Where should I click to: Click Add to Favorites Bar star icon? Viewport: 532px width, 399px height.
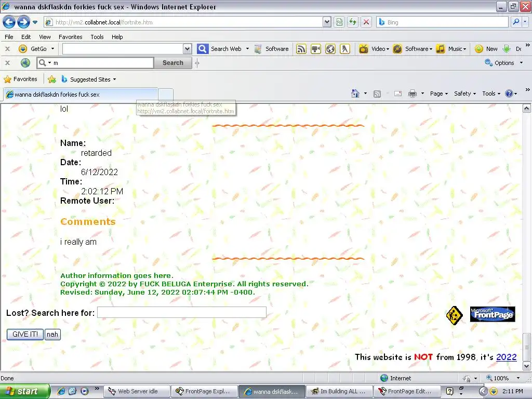[52, 79]
